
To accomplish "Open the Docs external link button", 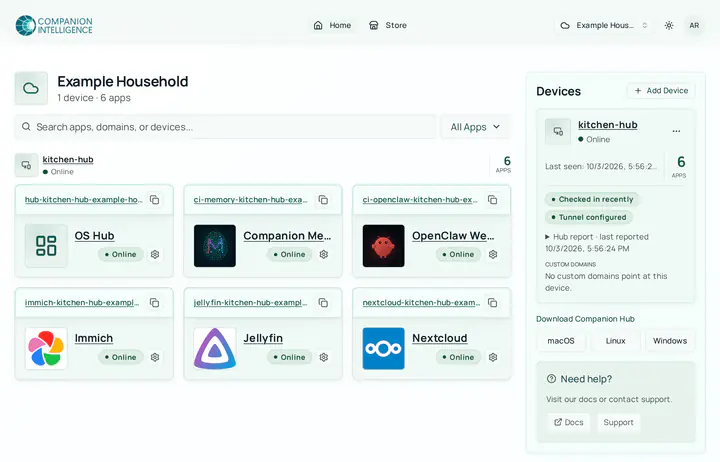I will point(568,423).
